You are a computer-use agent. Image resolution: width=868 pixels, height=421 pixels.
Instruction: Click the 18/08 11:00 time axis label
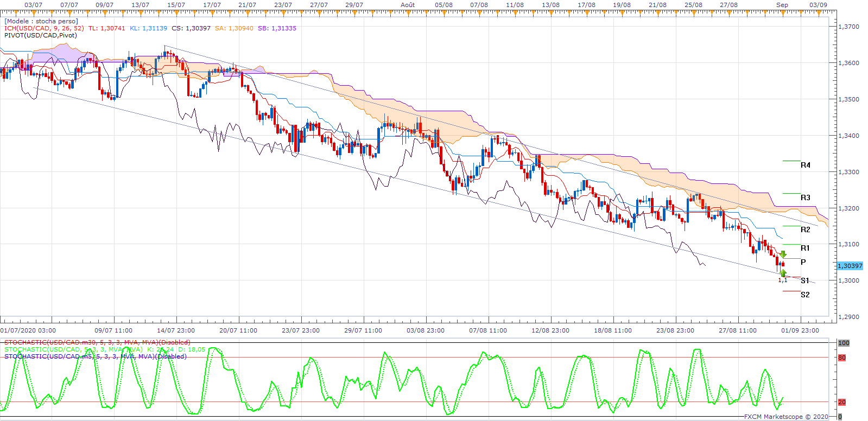pyautogui.click(x=613, y=330)
